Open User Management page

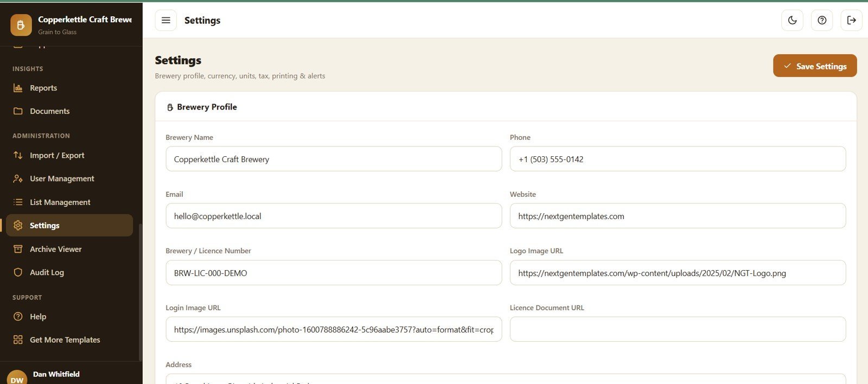(x=69, y=178)
